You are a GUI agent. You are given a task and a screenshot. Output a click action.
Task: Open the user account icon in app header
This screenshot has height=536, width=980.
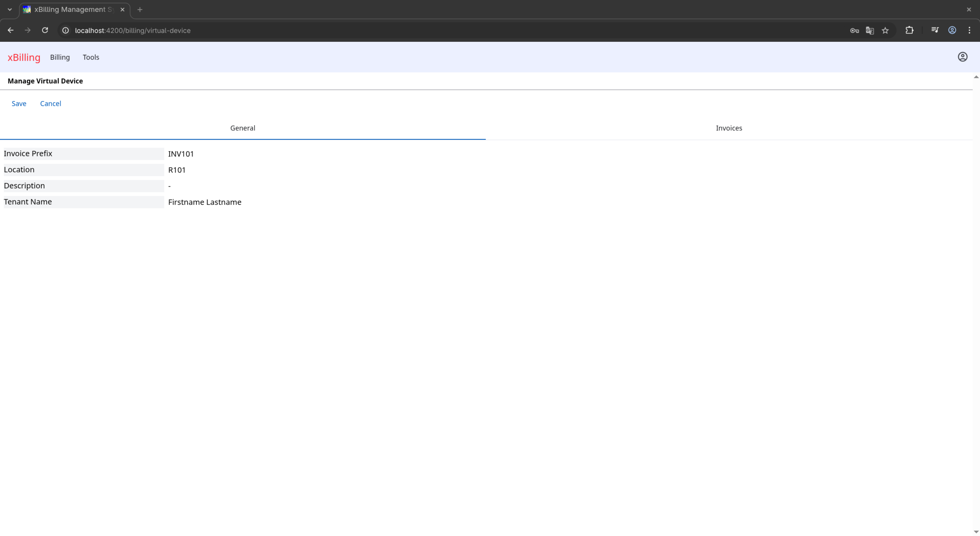point(962,57)
